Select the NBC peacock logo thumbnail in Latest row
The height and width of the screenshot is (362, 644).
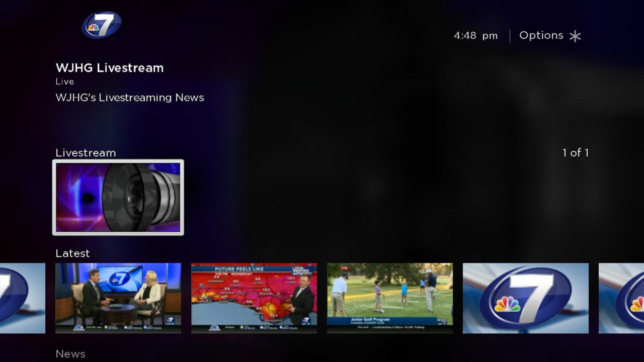click(x=525, y=298)
